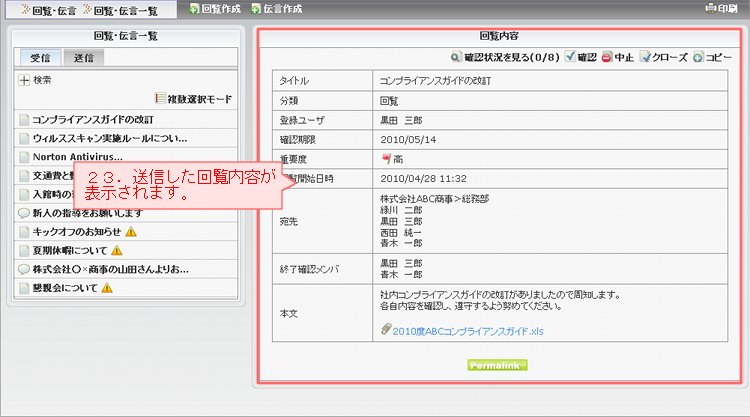
Task: Switch to the 送信 tab
Action: tap(84, 58)
